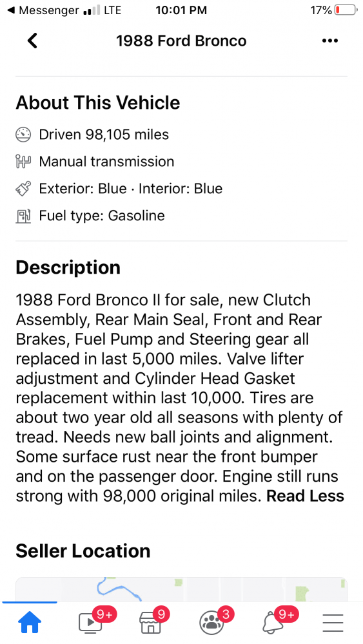Viewport: 363px width, 644px height.
Task: Tap the 1988 Ford Bronco title
Action: click(x=181, y=41)
